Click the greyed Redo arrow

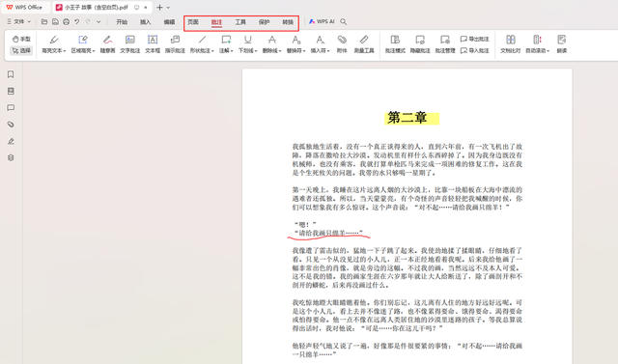pos(88,21)
